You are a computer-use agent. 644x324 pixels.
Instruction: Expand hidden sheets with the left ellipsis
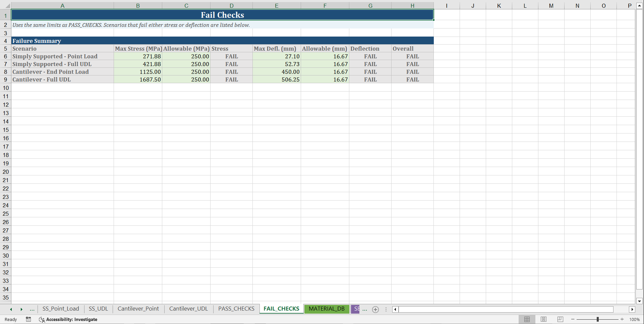[32, 309]
